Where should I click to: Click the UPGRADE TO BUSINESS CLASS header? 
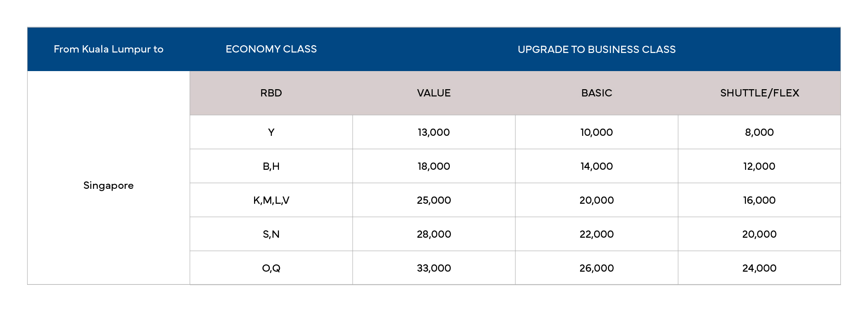tap(597, 49)
